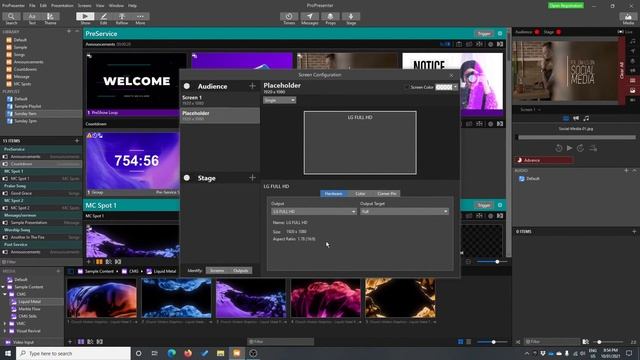Click the red Advance button

coord(544,160)
